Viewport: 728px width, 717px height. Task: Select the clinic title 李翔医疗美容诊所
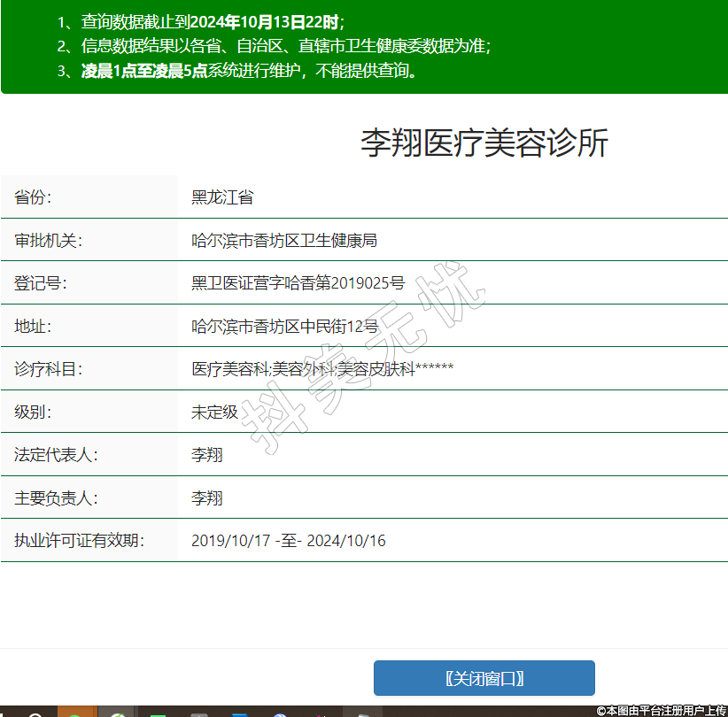coord(484,143)
